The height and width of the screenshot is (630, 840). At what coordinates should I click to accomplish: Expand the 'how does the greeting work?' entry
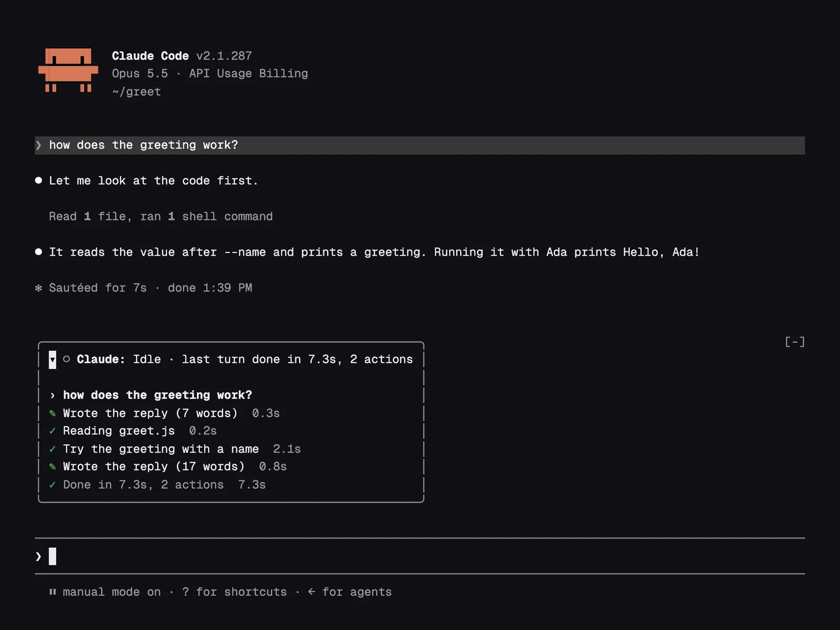(x=52, y=395)
